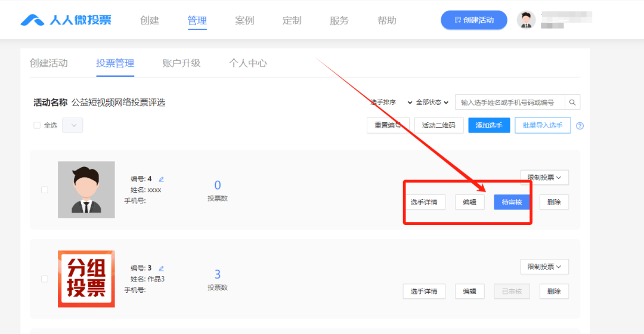Open the help question mark icon
Image resolution: width=644 pixels, height=334 pixels.
tap(580, 126)
